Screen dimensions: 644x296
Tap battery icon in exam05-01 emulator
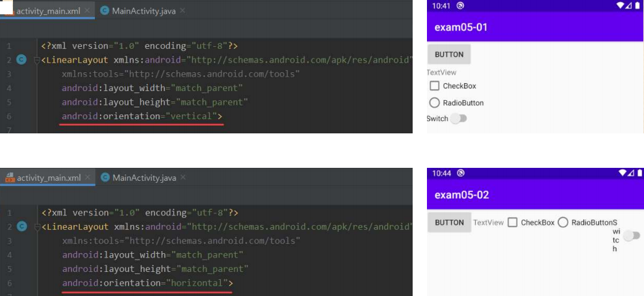638,5
